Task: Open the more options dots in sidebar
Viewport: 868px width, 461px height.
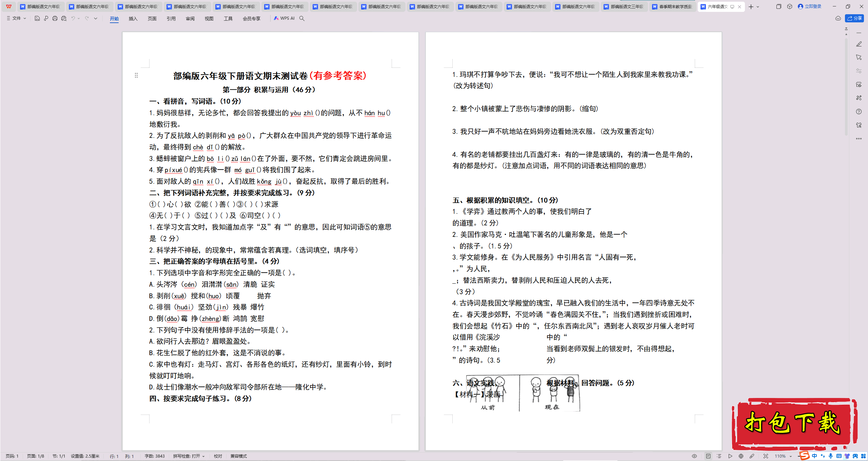Action: [x=859, y=139]
